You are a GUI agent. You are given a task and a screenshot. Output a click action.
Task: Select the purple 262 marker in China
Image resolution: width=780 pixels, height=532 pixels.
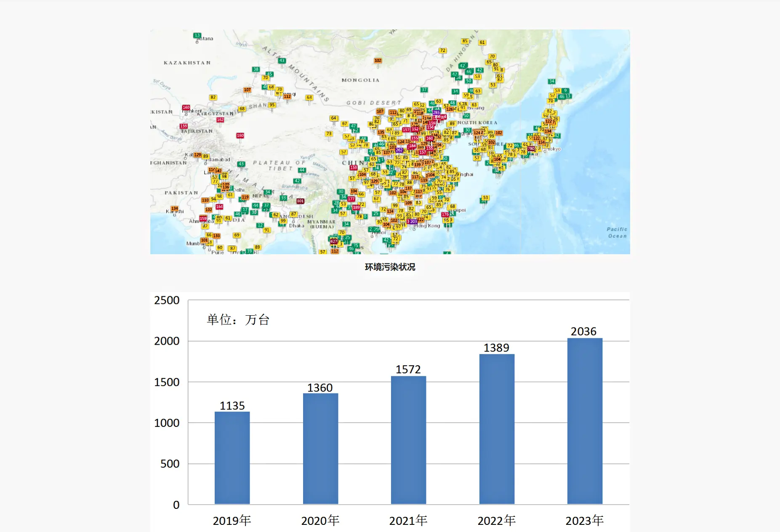click(x=399, y=150)
